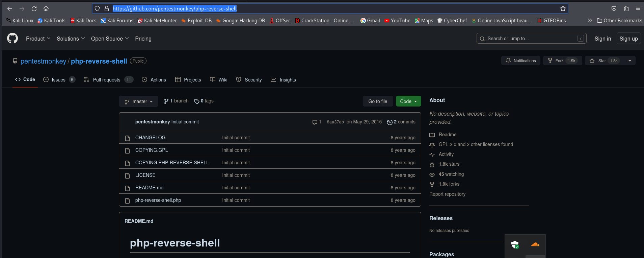Viewport: 644px width, 258px height.
Task: Click Sign in
Action: [602, 39]
